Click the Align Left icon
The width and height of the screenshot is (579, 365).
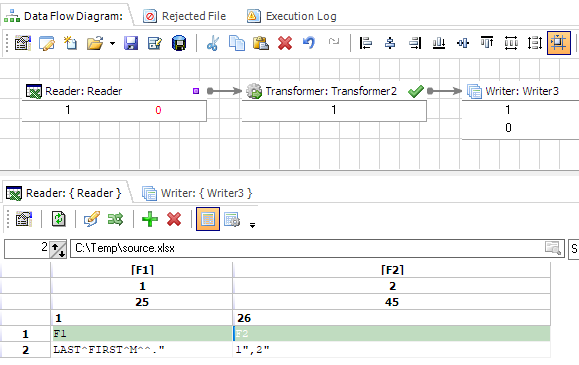pos(366,43)
